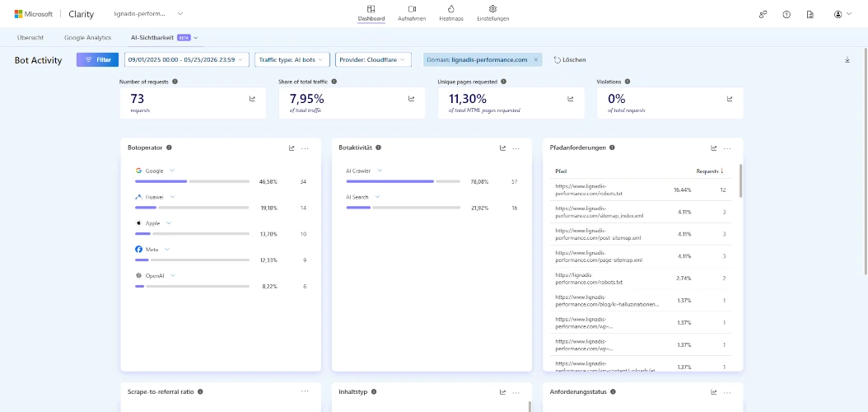Open chart view of Anforderungsstatus panel
The height and width of the screenshot is (412, 868).
[x=714, y=391]
